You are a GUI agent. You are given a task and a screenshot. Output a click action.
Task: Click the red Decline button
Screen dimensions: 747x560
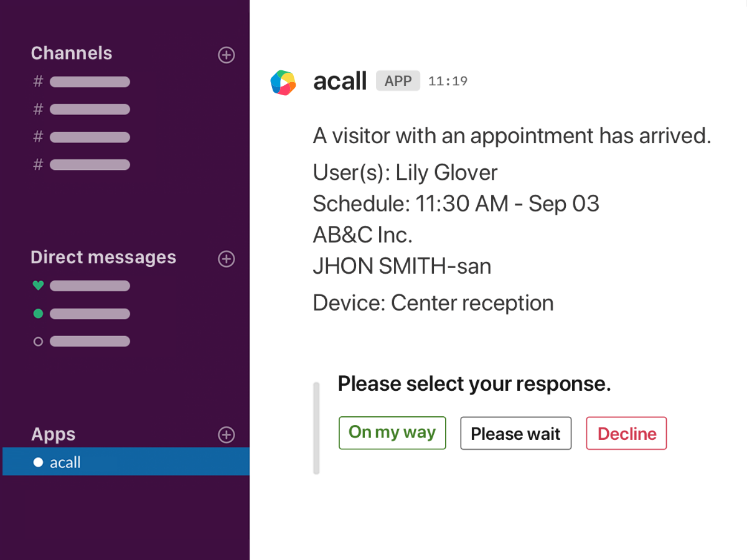[x=627, y=433]
